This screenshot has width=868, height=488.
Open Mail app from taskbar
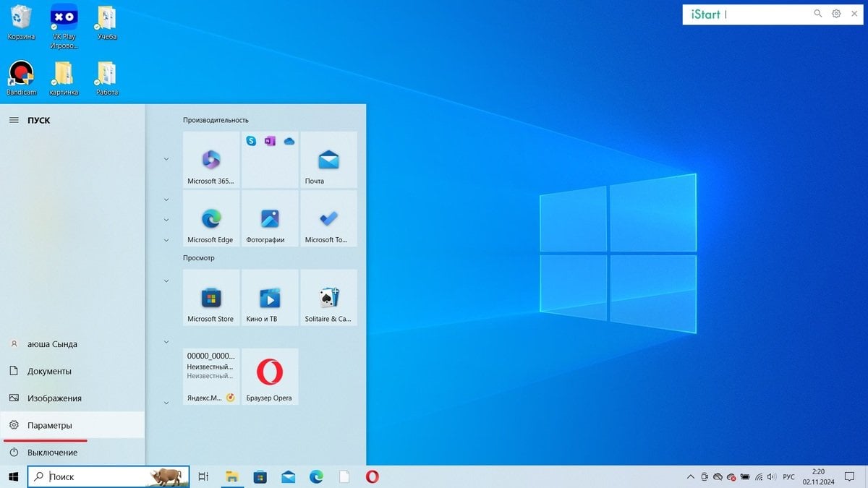[289, 476]
